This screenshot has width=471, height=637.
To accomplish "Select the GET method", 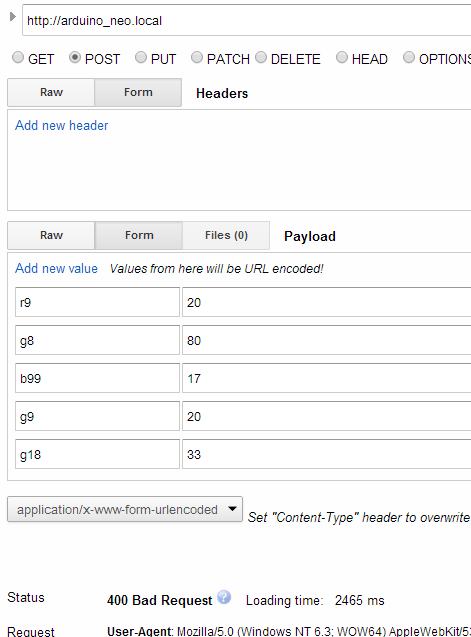I will [x=18, y=57].
